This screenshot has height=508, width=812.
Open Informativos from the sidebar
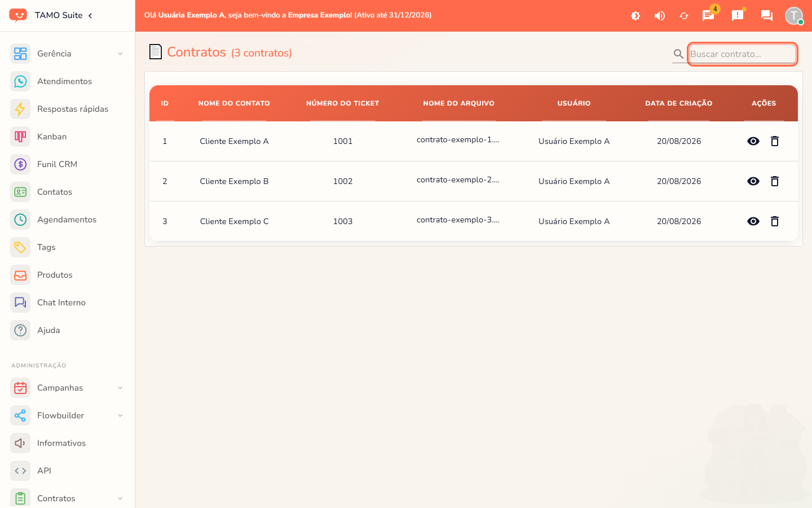[68, 443]
